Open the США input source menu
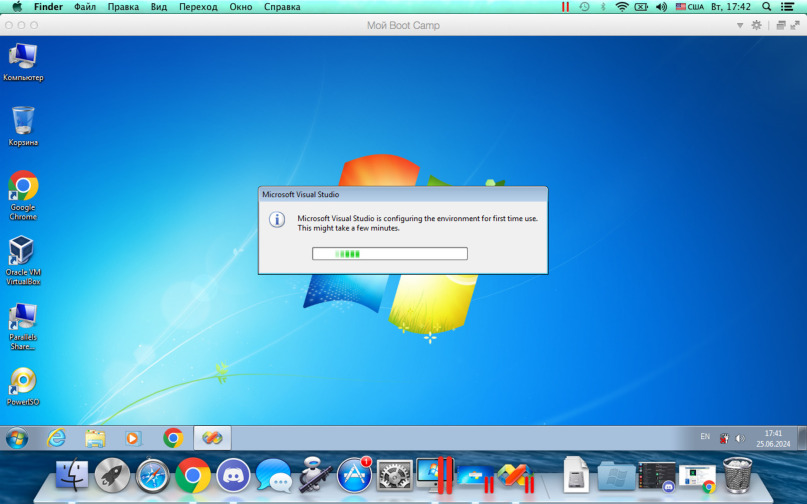The image size is (807, 504). point(690,7)
